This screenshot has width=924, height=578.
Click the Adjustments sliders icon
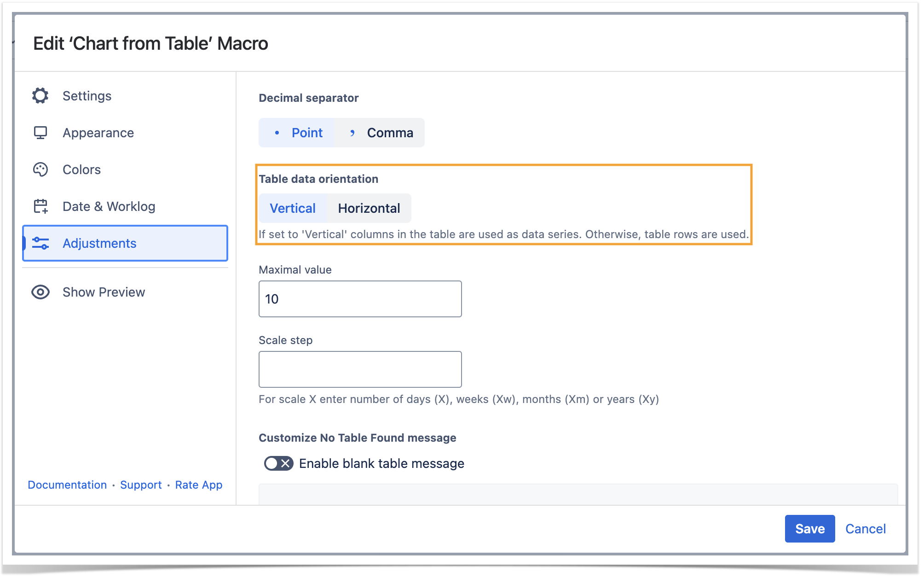[40, 243]
